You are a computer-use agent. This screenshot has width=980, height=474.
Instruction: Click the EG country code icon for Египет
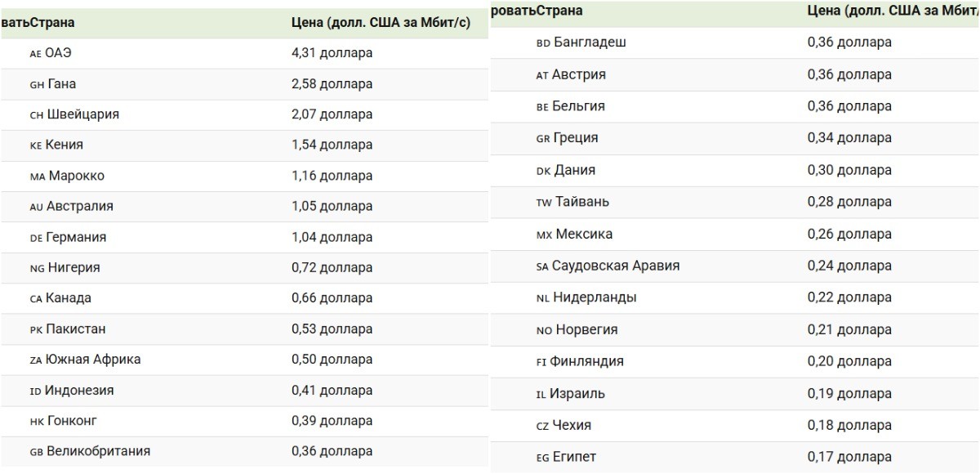click(x=542, y=458)
